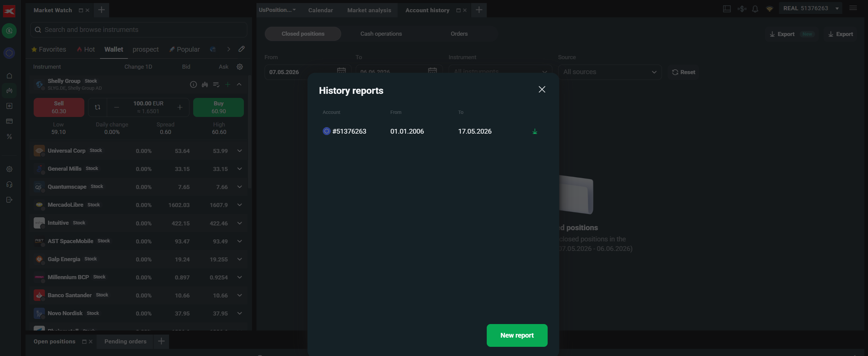Screen dimensions: 868x356
Task: Expand Novo Nordisk row
Action: (239, 313)
